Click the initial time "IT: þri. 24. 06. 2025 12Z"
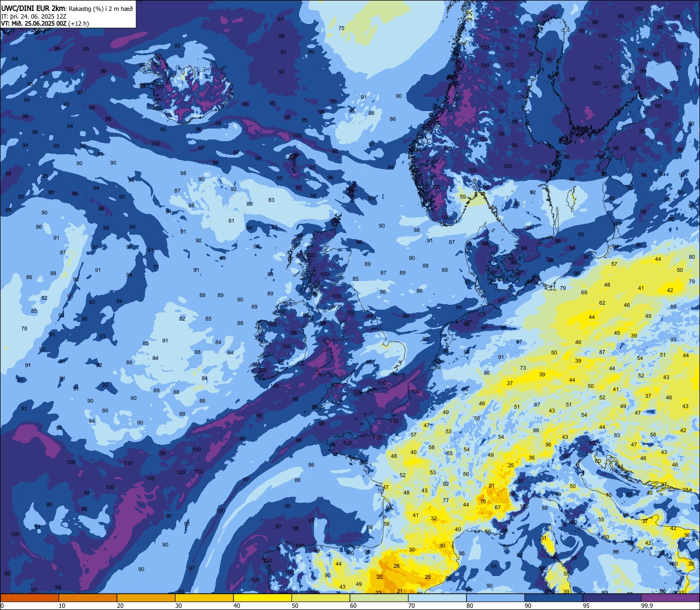 [x=34, y=16]
